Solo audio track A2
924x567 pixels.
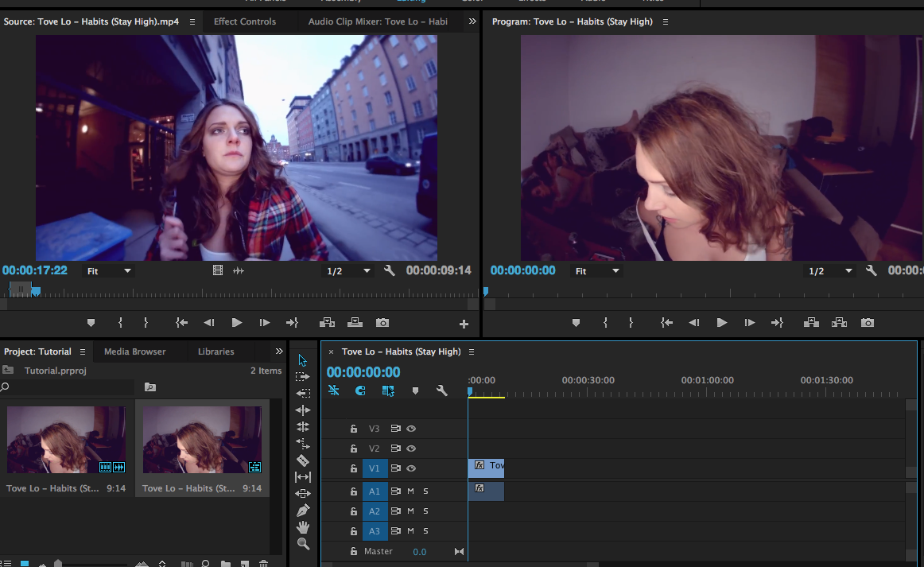point(425,511)
